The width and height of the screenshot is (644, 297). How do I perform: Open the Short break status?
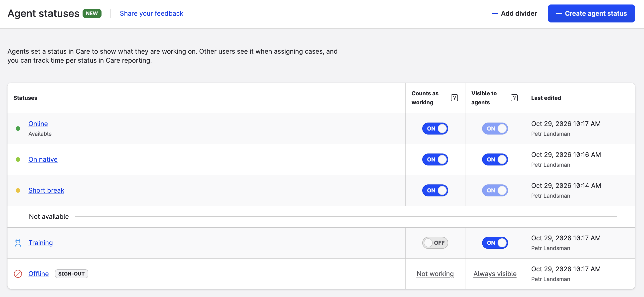tap(46, 190)
